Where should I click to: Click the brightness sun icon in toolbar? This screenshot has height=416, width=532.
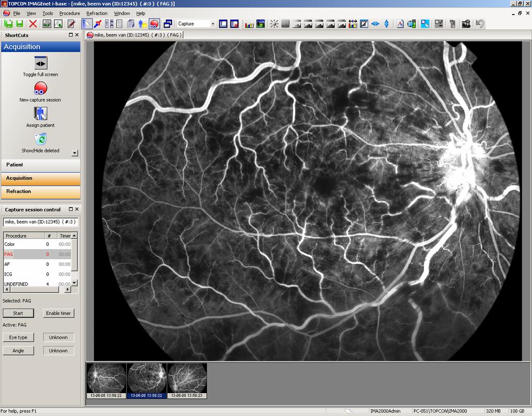274,24
